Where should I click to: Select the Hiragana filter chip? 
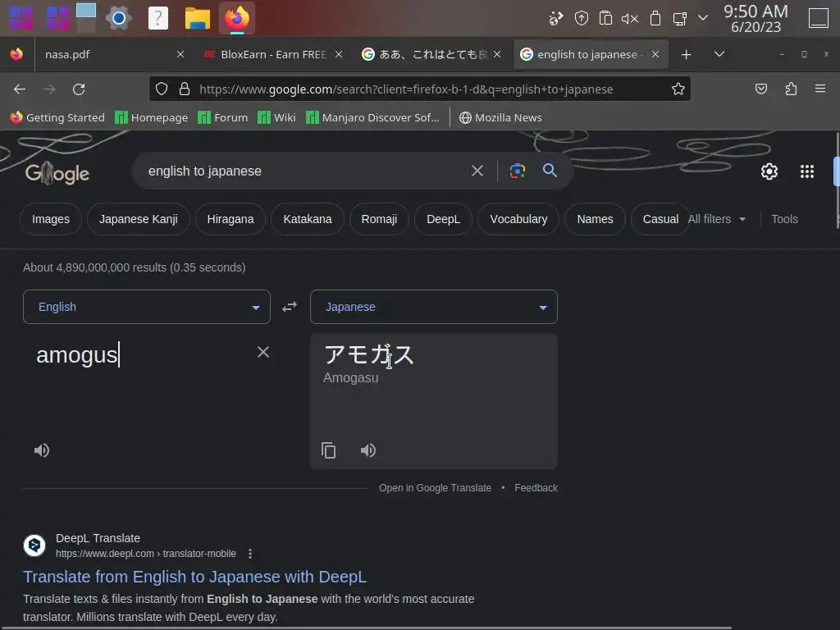click(x=231, y=219)
